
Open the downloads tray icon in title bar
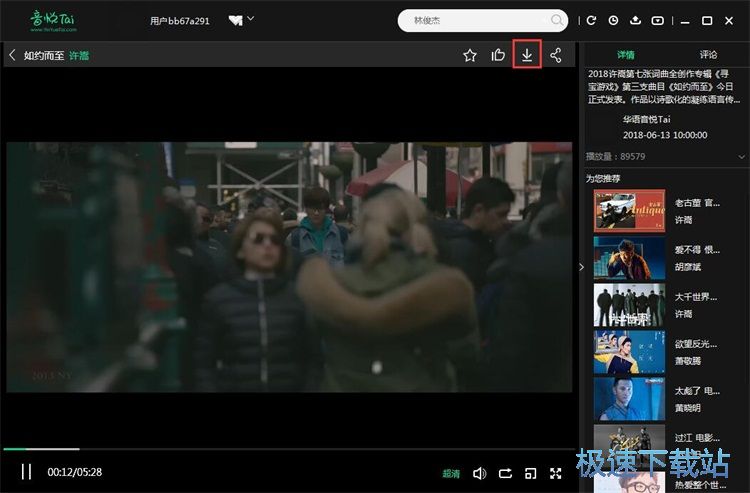[x=635, y=21]
